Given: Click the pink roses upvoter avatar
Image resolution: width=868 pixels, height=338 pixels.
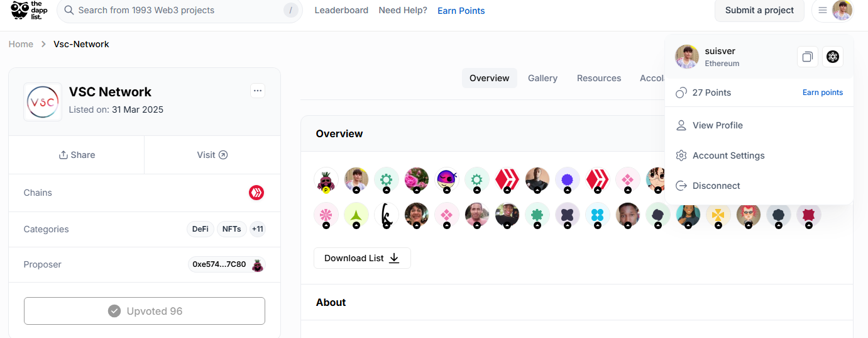Looking at the screenshot, I should (417, 180).
